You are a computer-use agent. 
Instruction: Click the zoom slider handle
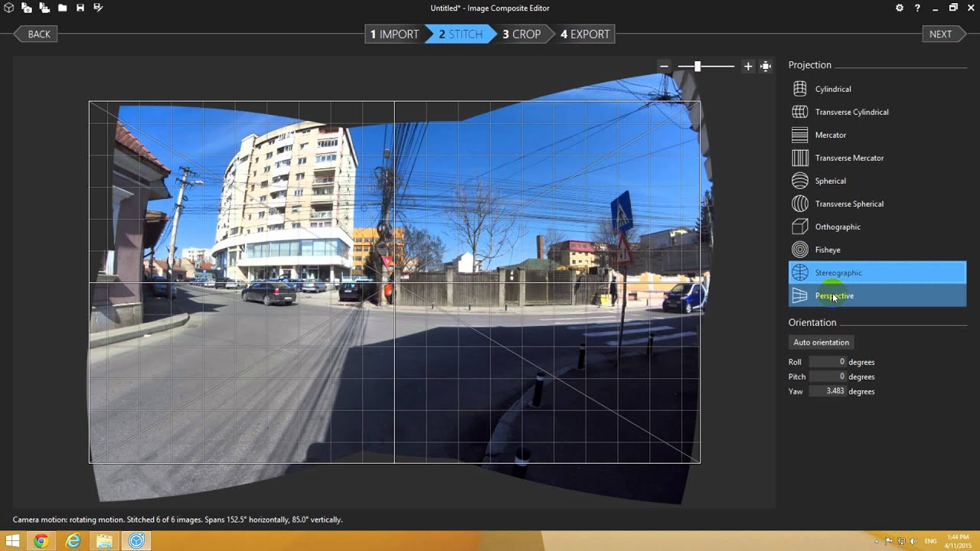point(697,67)
